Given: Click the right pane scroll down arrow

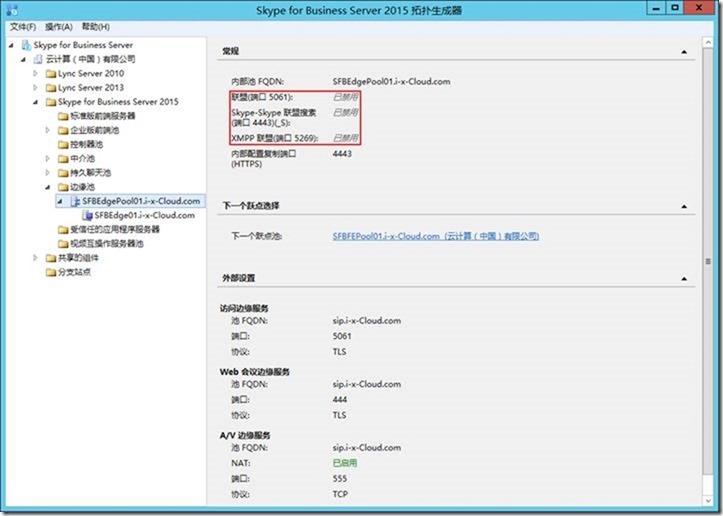Looking at the screenshot, I should [708, 500].
